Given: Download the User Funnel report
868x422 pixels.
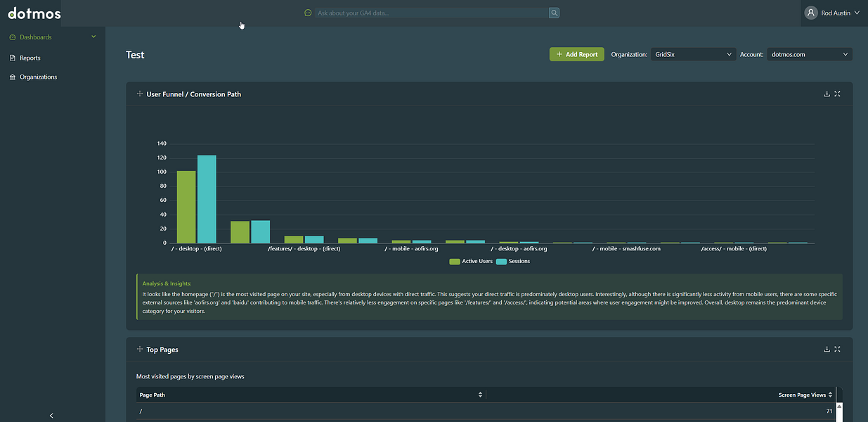Looking at the screenshot, I should (827, 94).
